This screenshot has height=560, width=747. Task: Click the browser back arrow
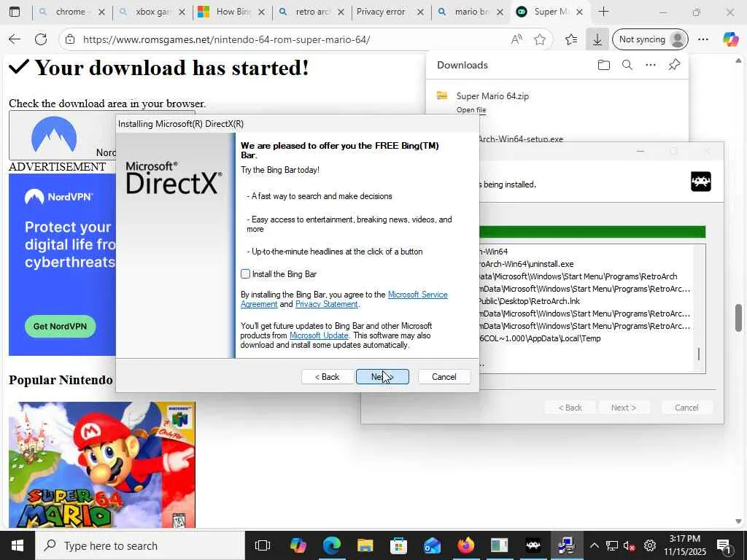[x=15, y=39]
